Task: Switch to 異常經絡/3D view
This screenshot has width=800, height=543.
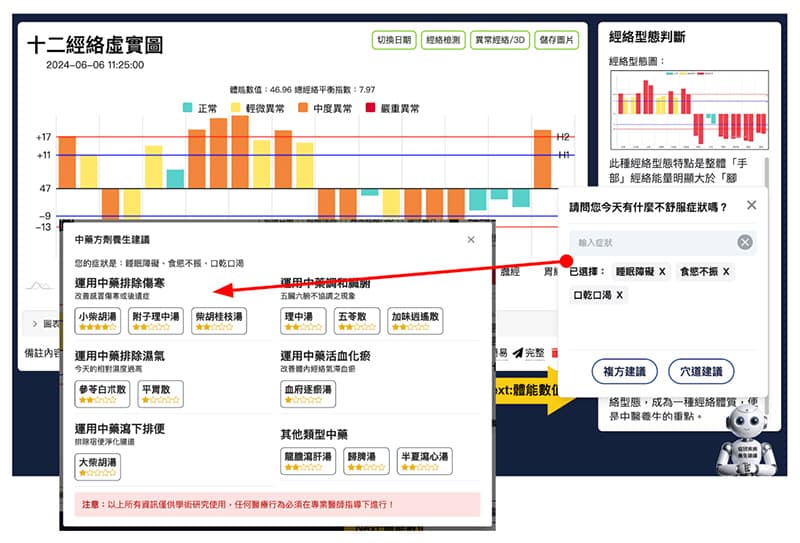Action: (x=501, y=41)
